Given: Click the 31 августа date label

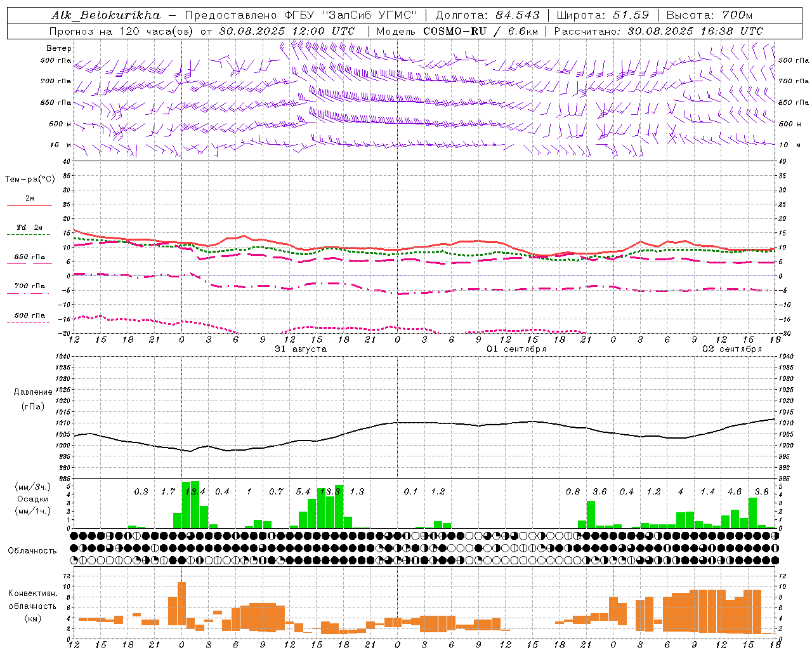Looking at the screenshot, I should (301, 348).
